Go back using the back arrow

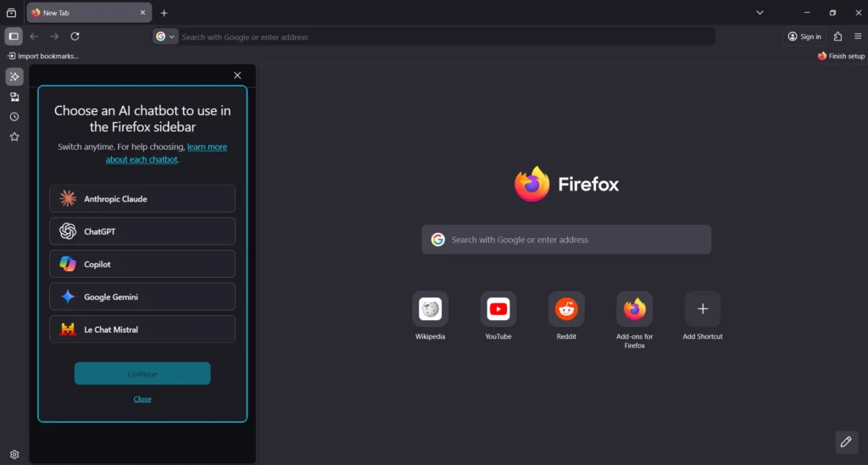tap(34, 36)
